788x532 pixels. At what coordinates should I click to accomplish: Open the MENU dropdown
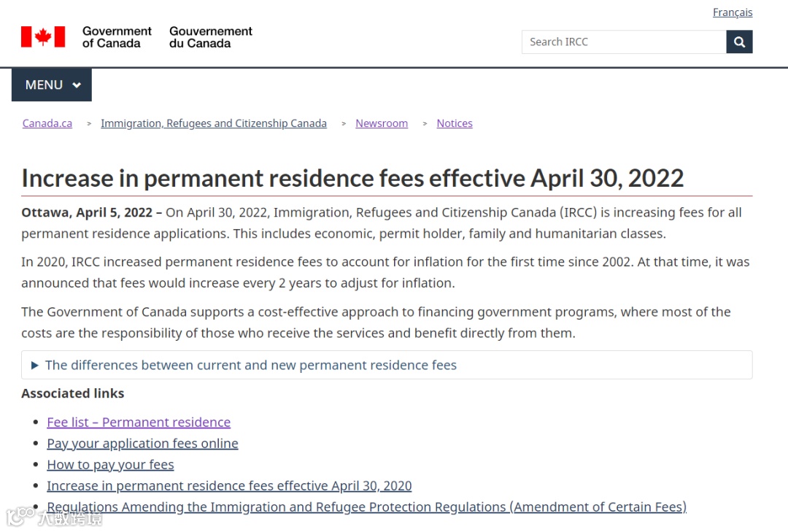pos(52,85)
